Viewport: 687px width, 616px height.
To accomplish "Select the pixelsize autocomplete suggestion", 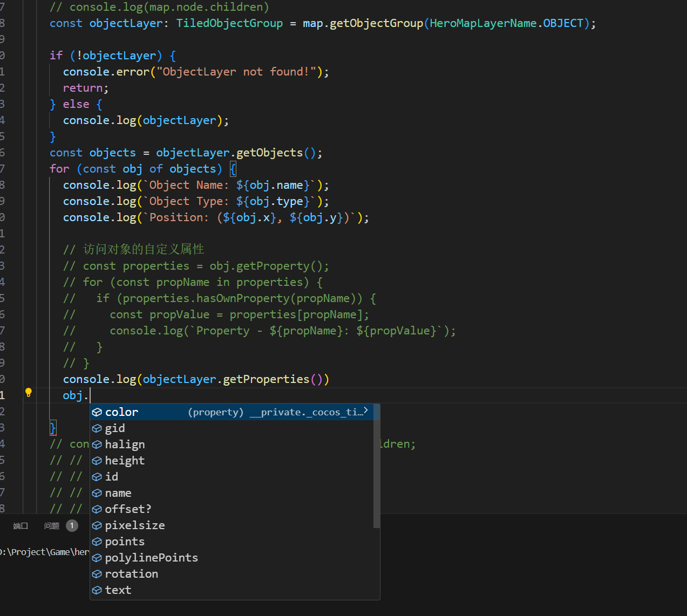I will (x=232, y=525).
